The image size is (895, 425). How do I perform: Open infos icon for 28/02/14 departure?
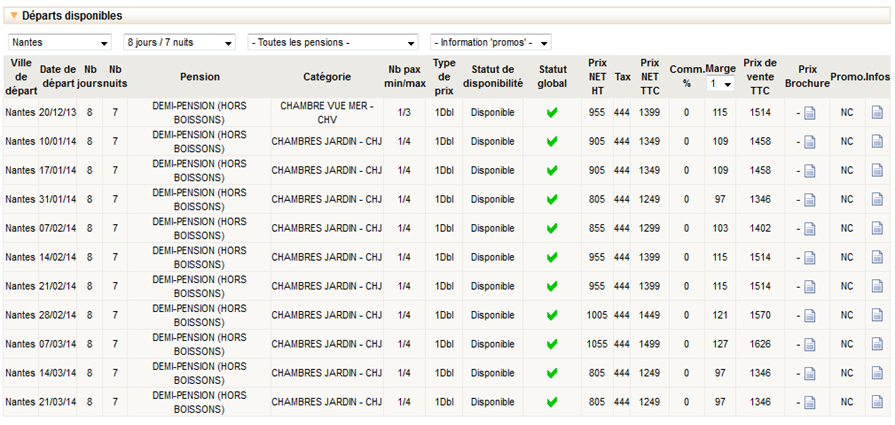[x=877, y=316]
